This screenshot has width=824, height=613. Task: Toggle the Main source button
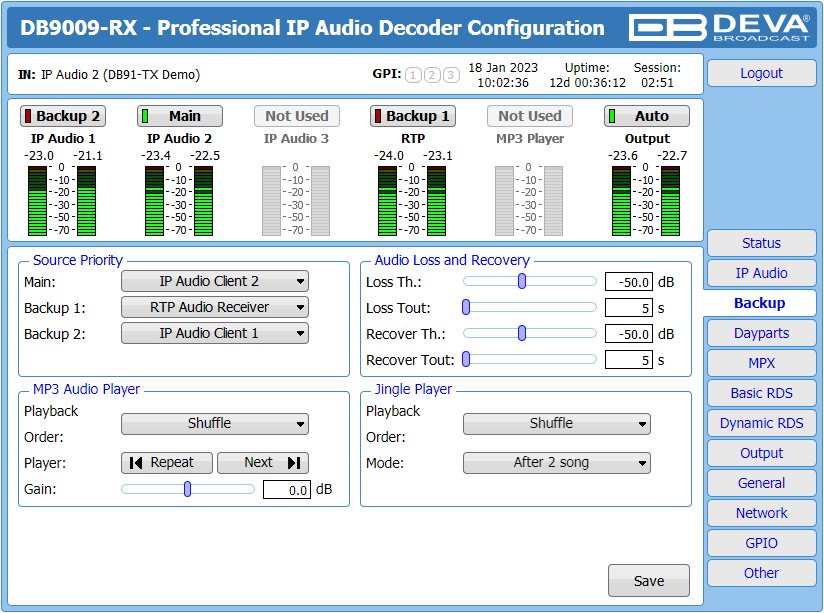tap(180, 116)
